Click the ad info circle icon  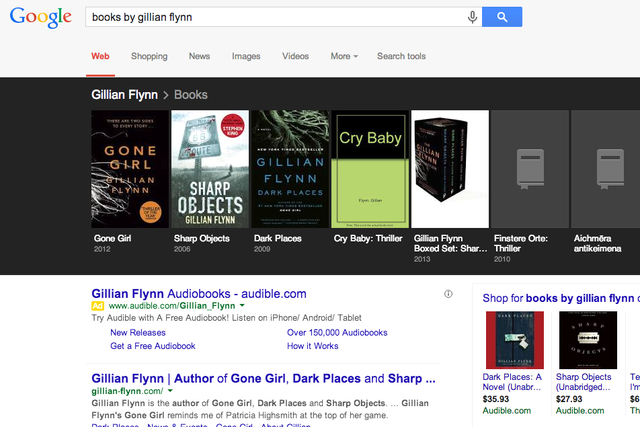(x=448, y=294)
